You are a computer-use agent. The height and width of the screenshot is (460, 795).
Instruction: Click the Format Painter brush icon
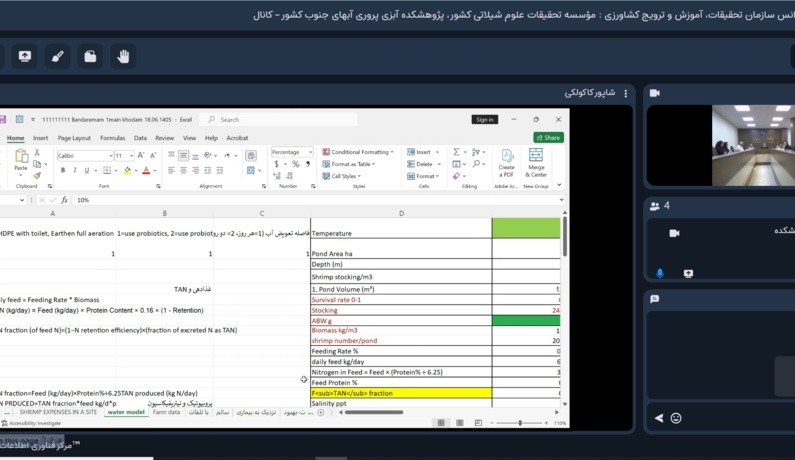coord(37,175)
